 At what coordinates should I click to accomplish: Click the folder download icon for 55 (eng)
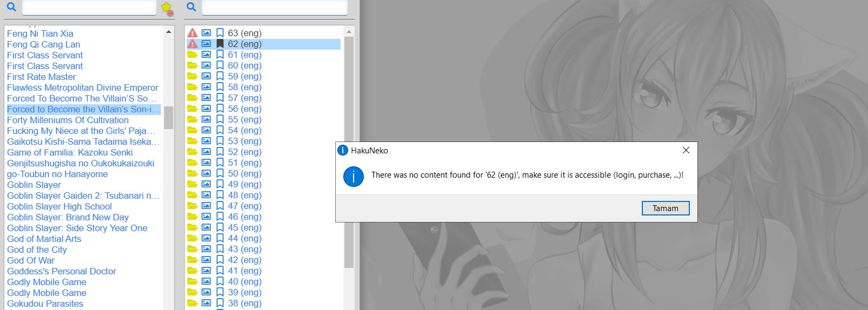(192, 119)
